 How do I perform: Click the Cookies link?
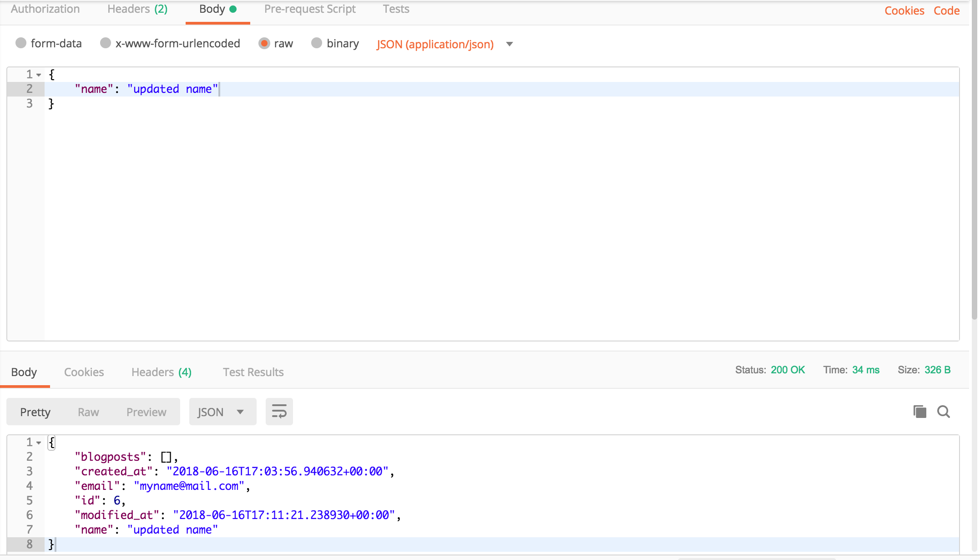pyautogui.click(x=904, y=10)
